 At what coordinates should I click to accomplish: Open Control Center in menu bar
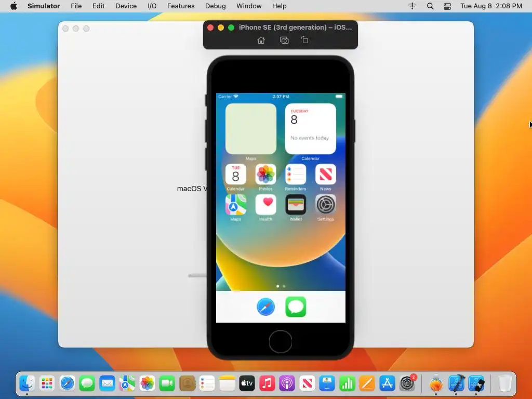(447, 6)
